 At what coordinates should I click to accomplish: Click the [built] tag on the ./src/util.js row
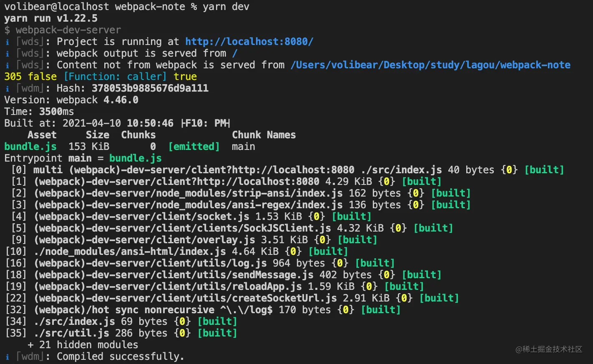pyautogui.click(x=217, y=333)
